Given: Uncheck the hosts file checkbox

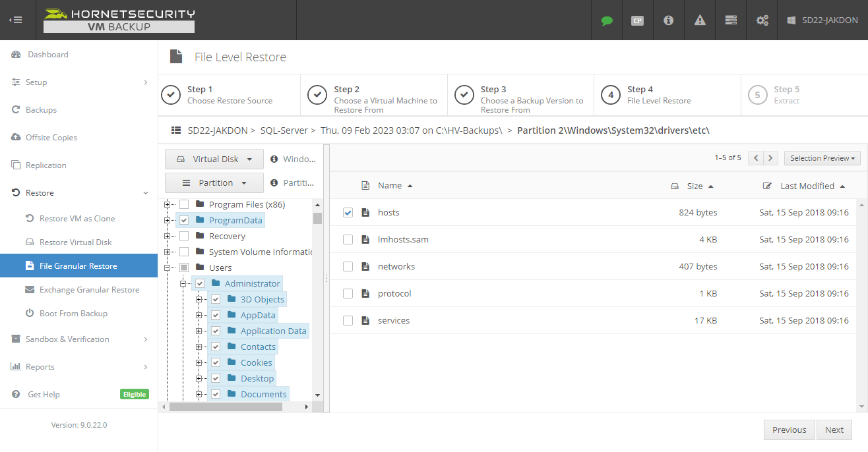Looking at the screenshot, I should point(348,212).
